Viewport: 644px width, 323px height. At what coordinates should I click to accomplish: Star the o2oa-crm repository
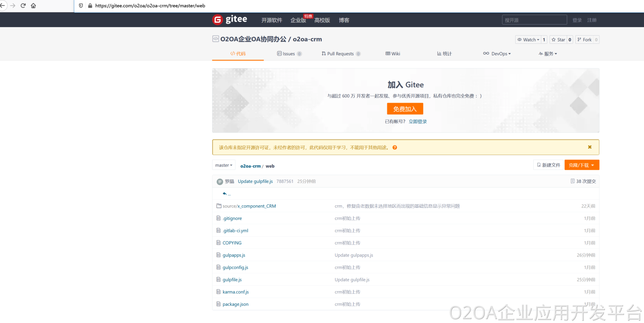[x=558, y=40]
